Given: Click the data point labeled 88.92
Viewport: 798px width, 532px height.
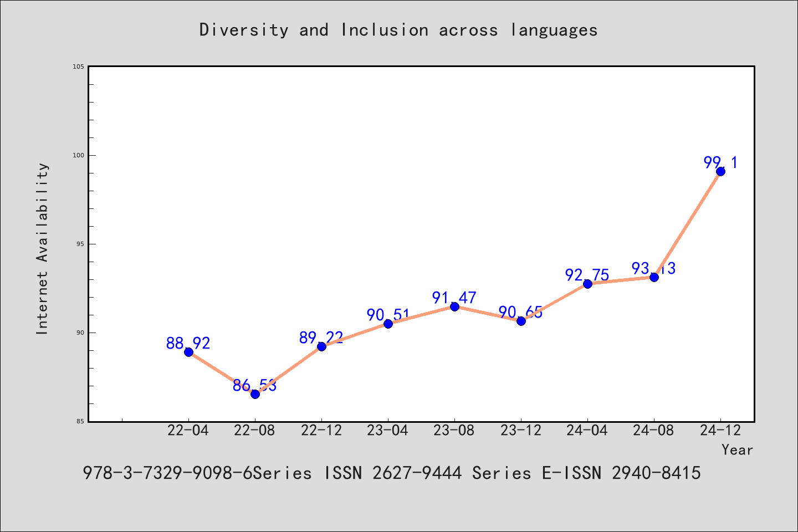Looking at the screenshot, I should click(188, 352).
